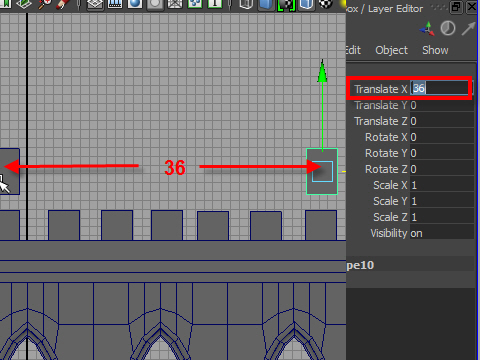Toggle channel box manipulator axes icon

point(427,29)
